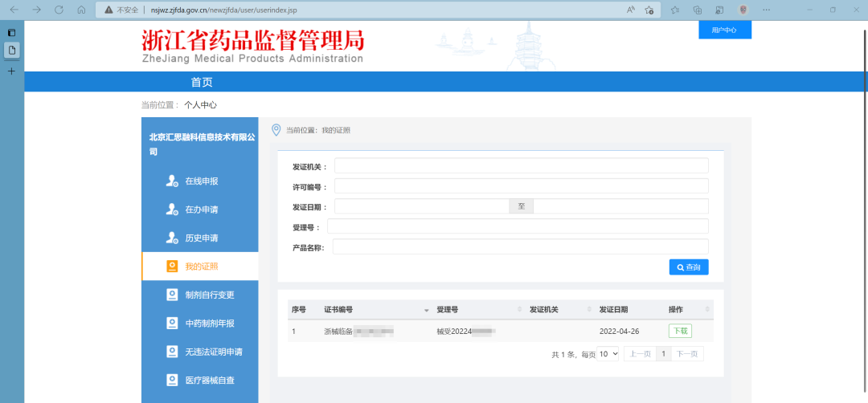Click the 医疗器械自查 sidebar icon
This screenshot has height=403, width=868.
(x=172, y=380)
